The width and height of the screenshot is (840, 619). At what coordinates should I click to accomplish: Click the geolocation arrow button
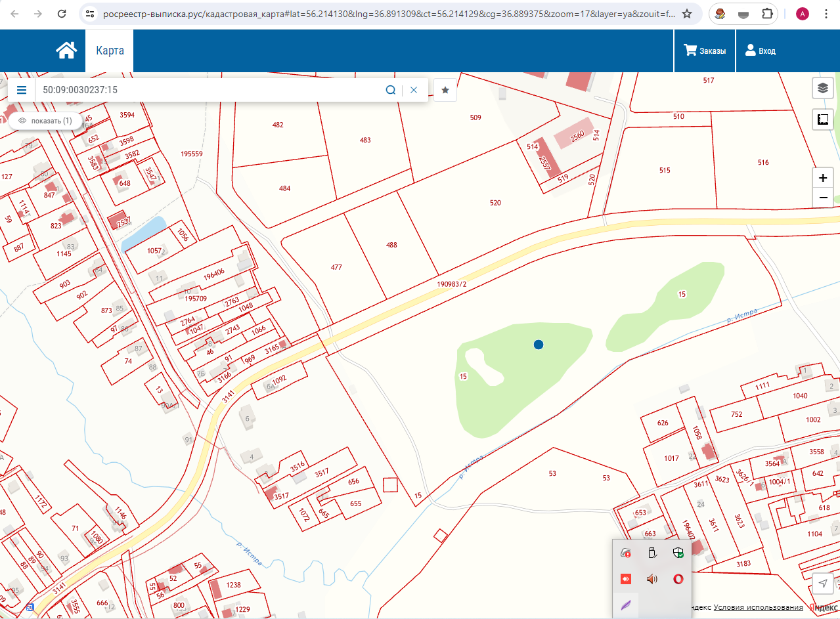coord(823,583)
